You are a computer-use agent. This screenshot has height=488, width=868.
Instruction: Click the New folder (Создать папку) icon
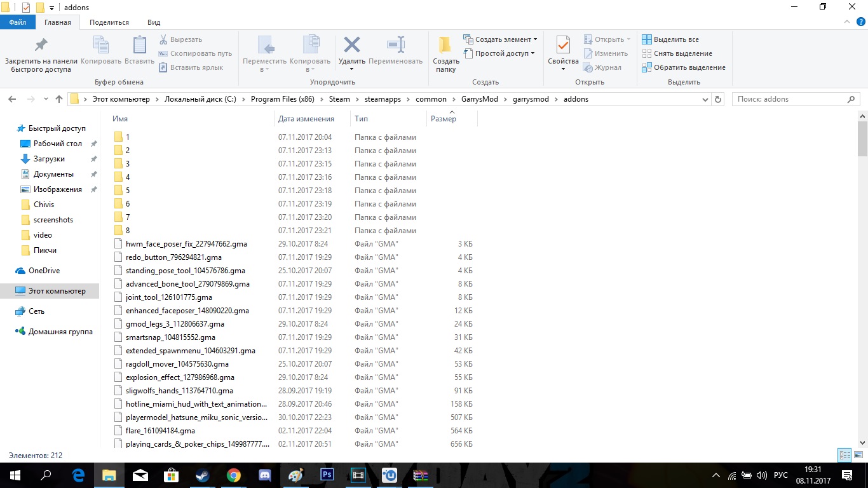pos(445,44)
